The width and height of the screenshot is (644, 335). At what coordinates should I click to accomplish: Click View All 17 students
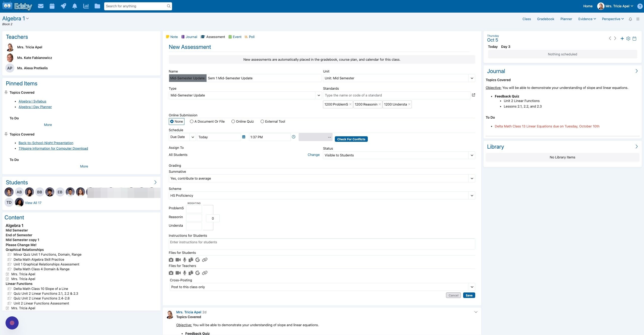33,203
